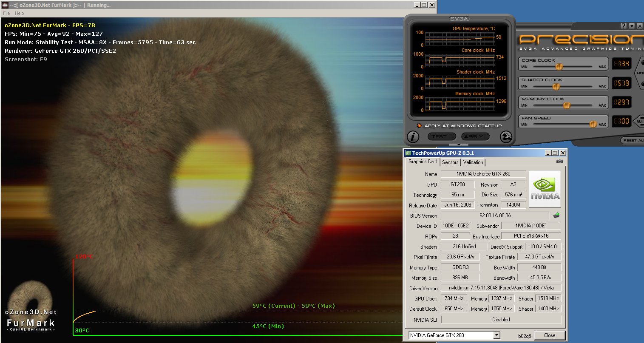Click the Technology field 65 nm
This screenshot has height=343, width=644.
[457, 195]
